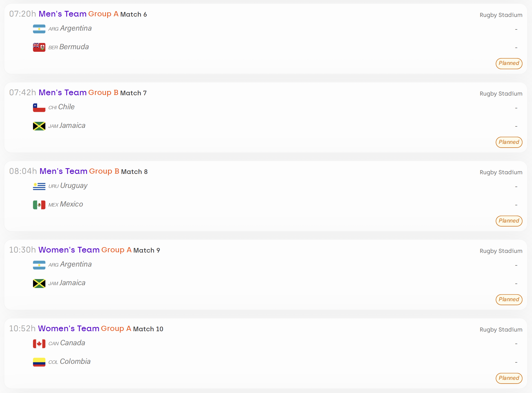
Task: Open the Bermuda team name
Action: 74,47
